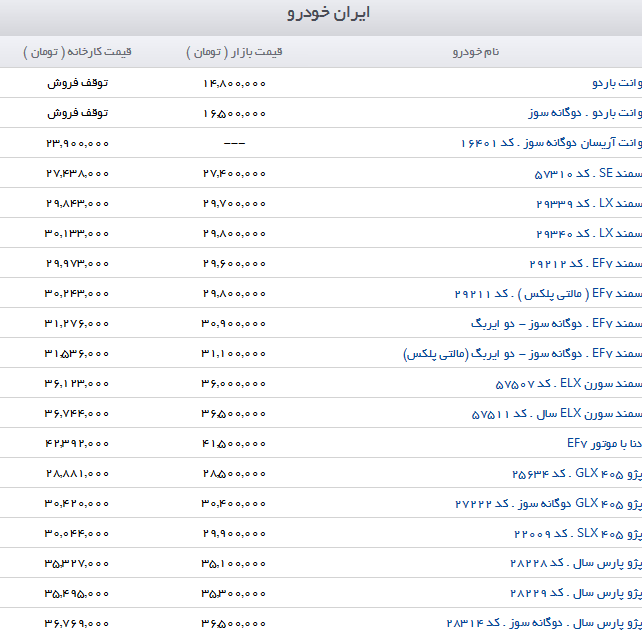Click the قیمت بازار ( تومان ) column header
Image resolution: width=642 pixels, height=631 pixels.
pyautogui.click(x=234, y=52)
